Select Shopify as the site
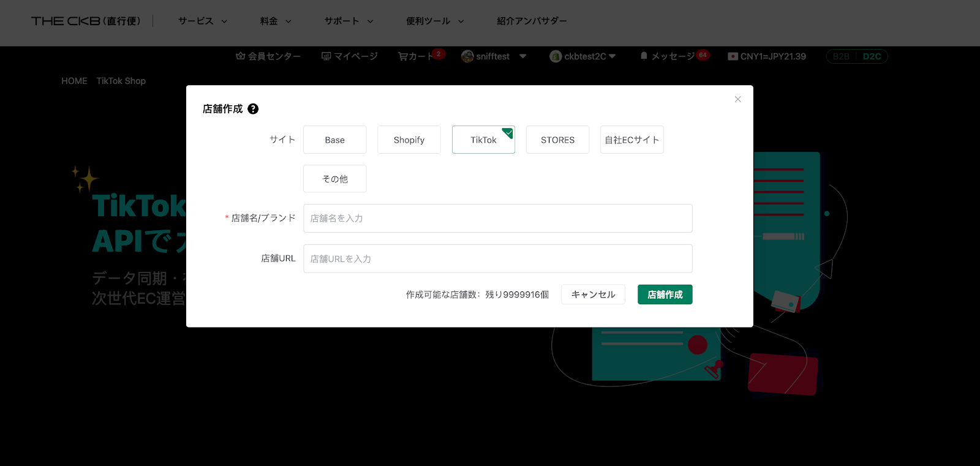Viewport: 980px width, 466px height. [x=409, y=140]
